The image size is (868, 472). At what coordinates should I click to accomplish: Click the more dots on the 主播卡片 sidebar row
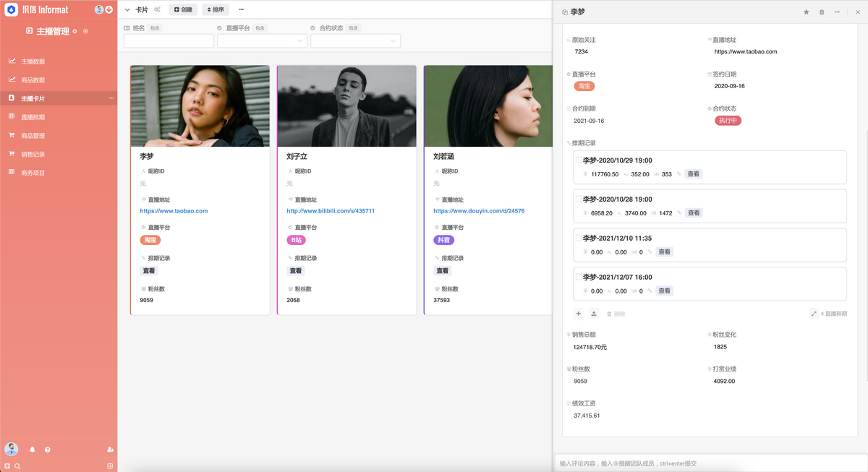coord(111,98)
